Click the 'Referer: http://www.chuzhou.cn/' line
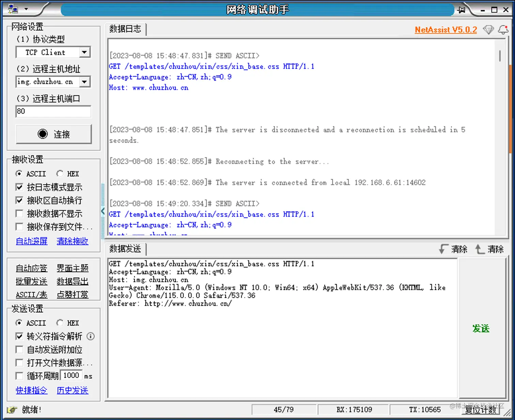 170,304
